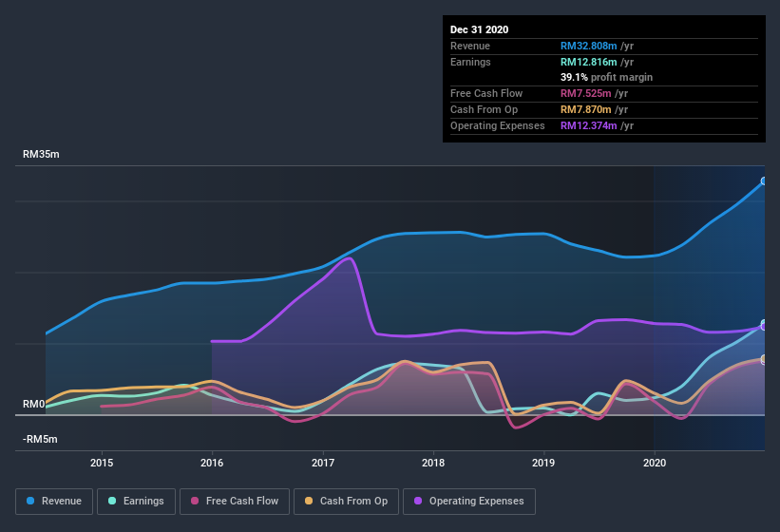Click the RM12.816m earnings value in tooltip
The height and width of the screenshot is (532, 780).
(x=588, y=62)
